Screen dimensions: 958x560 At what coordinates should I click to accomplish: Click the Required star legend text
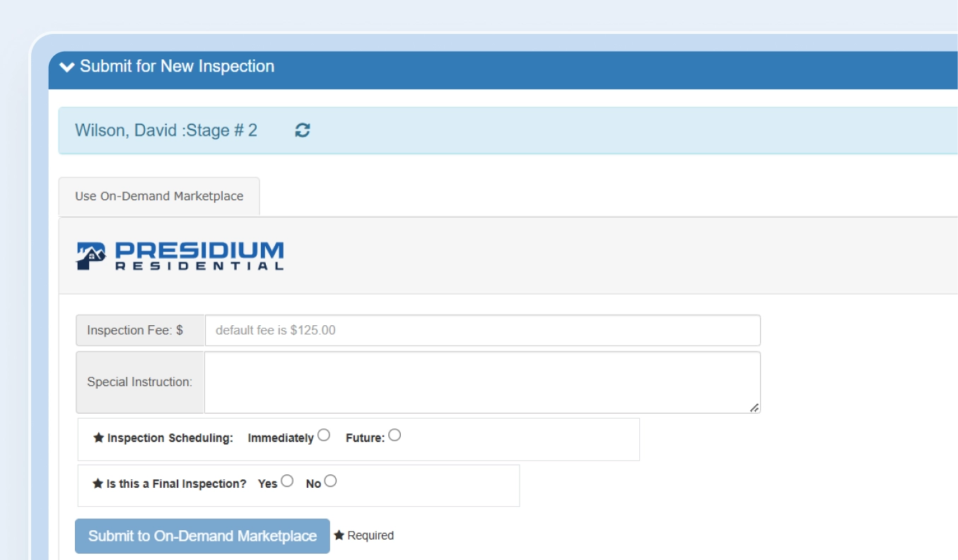click(x=363, y=536)
